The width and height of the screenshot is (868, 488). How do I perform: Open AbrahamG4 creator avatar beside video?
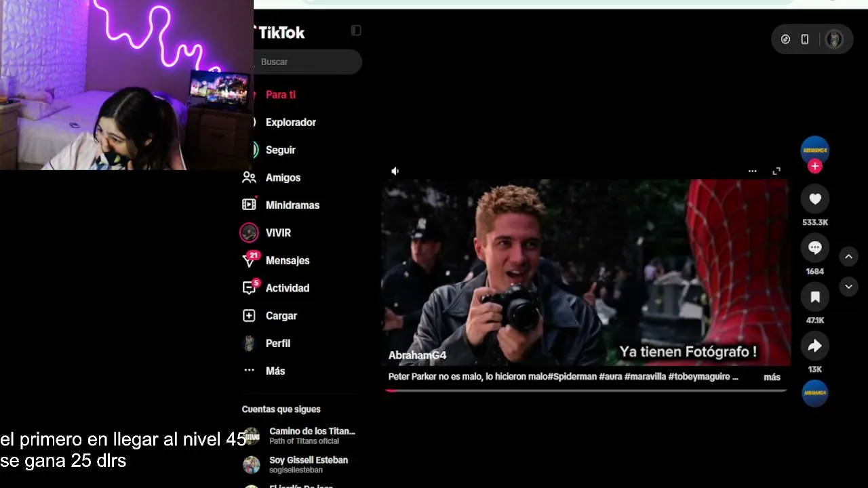815,150
